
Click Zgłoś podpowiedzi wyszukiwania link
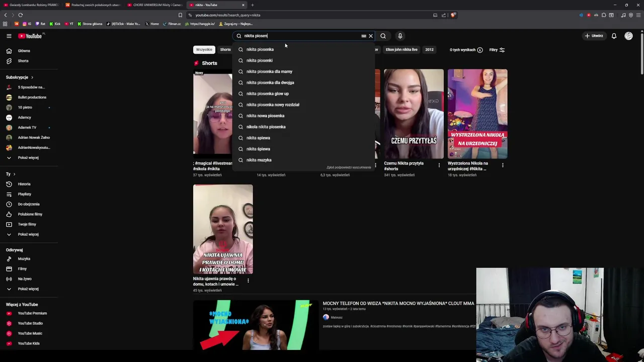[349, 167]
